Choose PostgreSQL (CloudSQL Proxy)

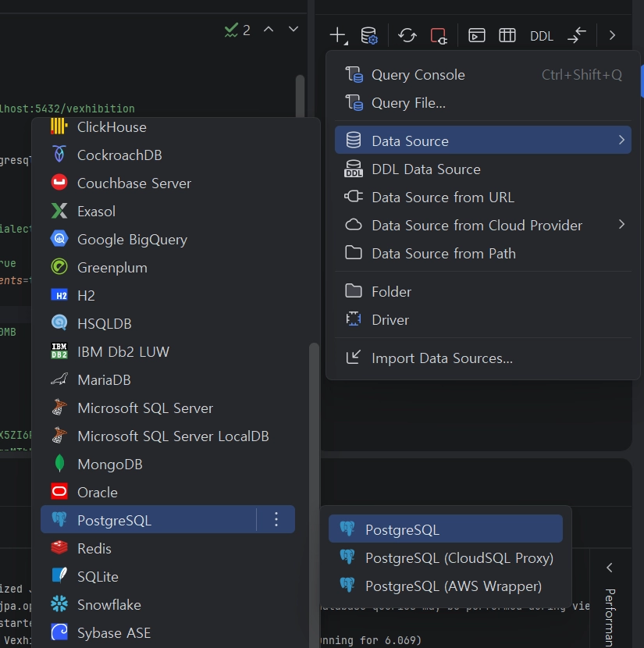pyautogui.click(x=445, y=557)
